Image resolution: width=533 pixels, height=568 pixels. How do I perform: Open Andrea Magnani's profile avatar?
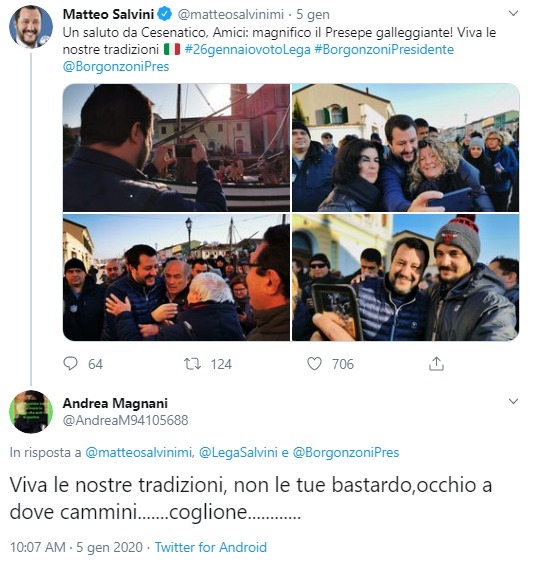pyautogui.click(x=31, y=412)
